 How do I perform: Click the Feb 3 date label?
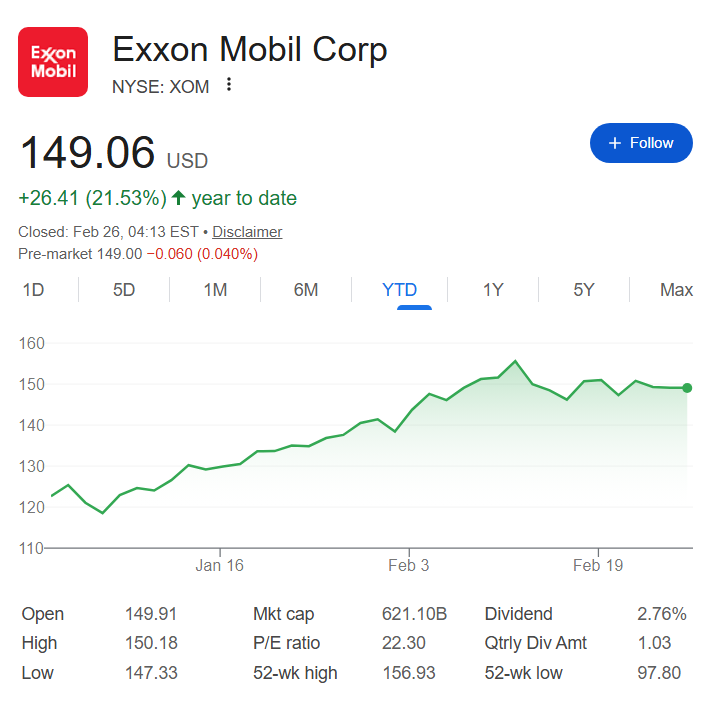click(x=408, y=566)
